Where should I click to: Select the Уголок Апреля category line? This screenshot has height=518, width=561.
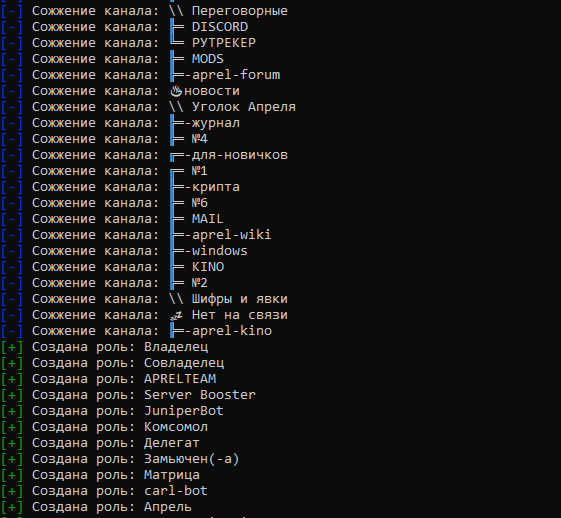point(148,107)
